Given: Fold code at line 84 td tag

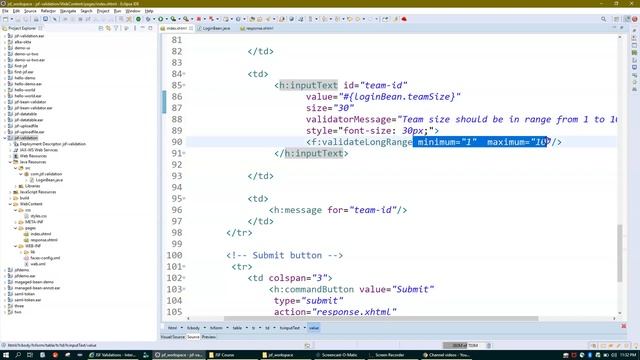Looking at the screenshot, I should click(x=184, y=74).
